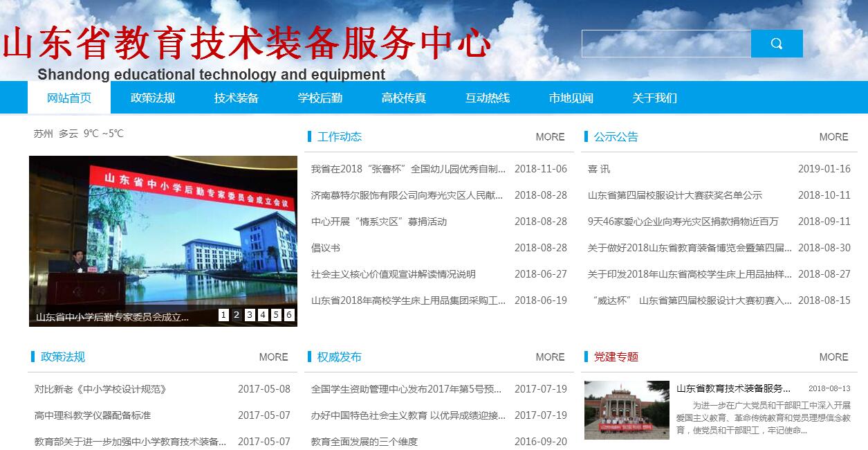The width and height of the screenshot is (868, 450).
Task: Open 对比新老《中小学校设计规范》 article
Action: pos(101,389)
